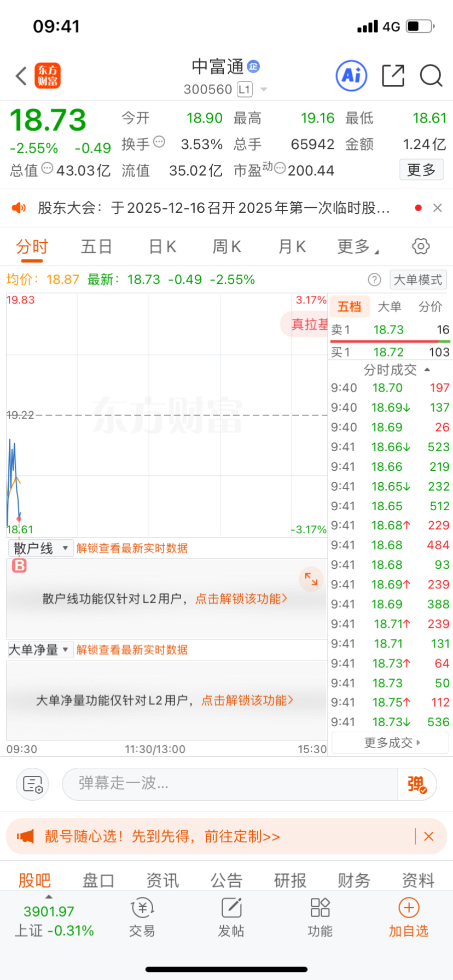Open 更多成交 trades list

coord(391,743)
